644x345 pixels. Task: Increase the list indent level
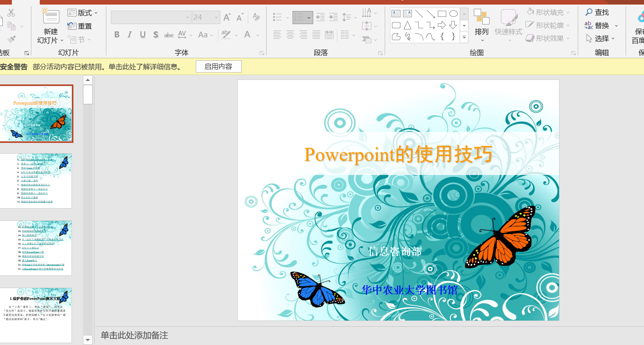pyautogui.click(x=333, y=17)
